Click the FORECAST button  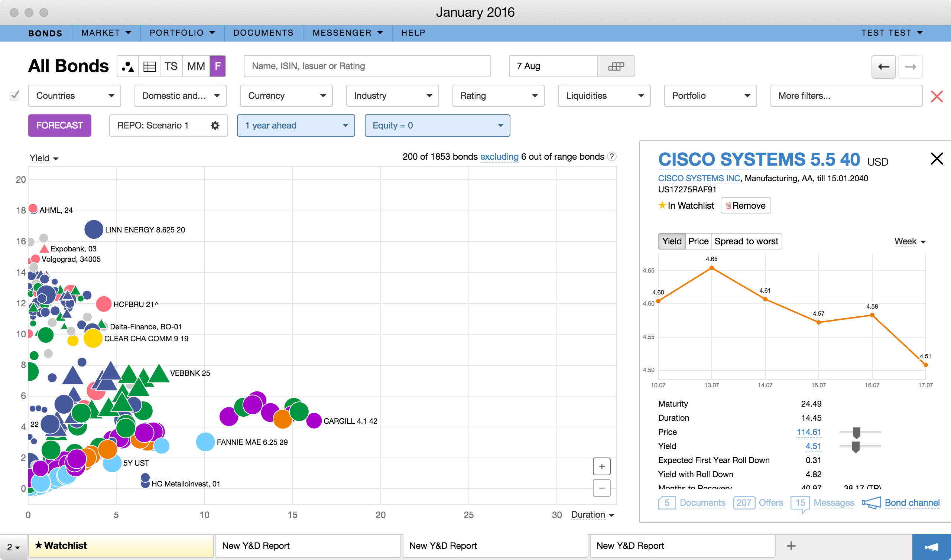(x=60, y=125)
